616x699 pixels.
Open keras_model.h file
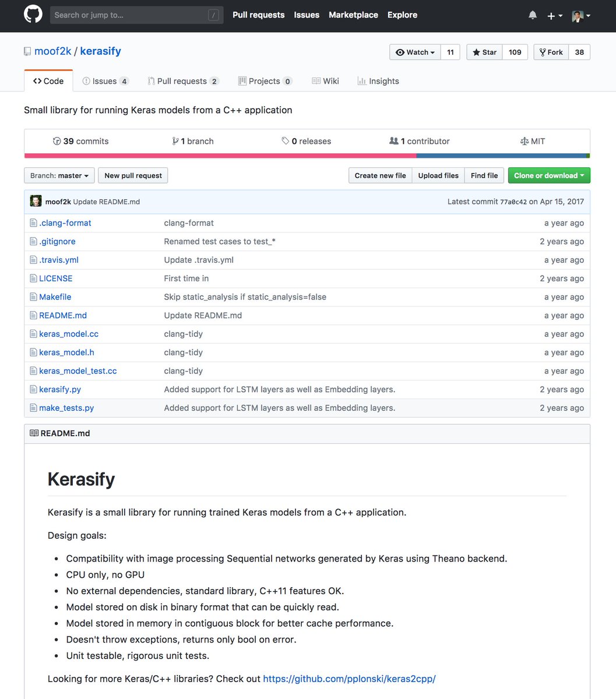66,352
